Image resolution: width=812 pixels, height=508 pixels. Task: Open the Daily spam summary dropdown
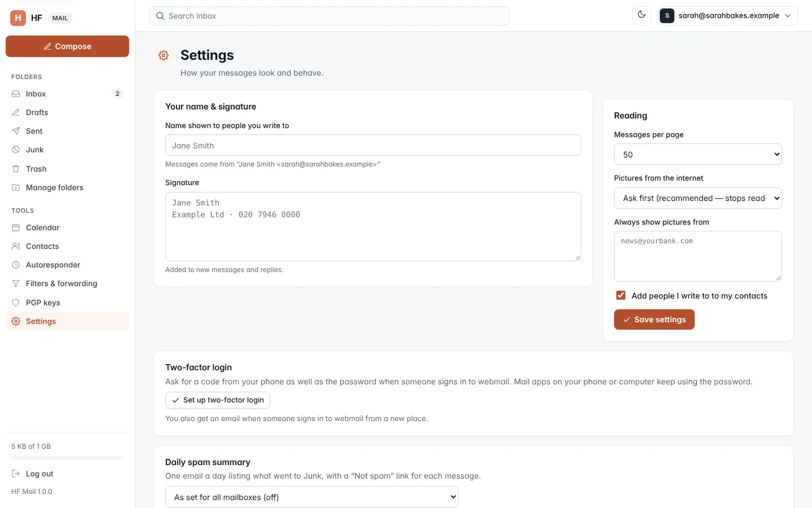(x=312, y=497)
